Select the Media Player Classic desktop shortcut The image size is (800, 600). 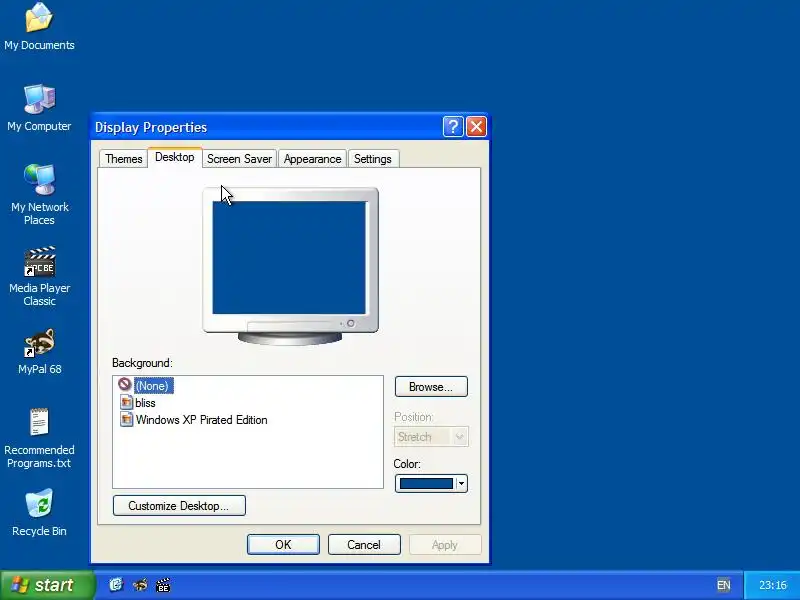coord(39,276)
